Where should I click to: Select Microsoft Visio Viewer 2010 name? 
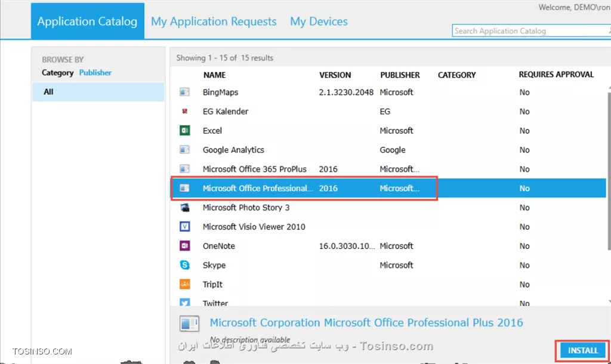click(x=254, y=227)
